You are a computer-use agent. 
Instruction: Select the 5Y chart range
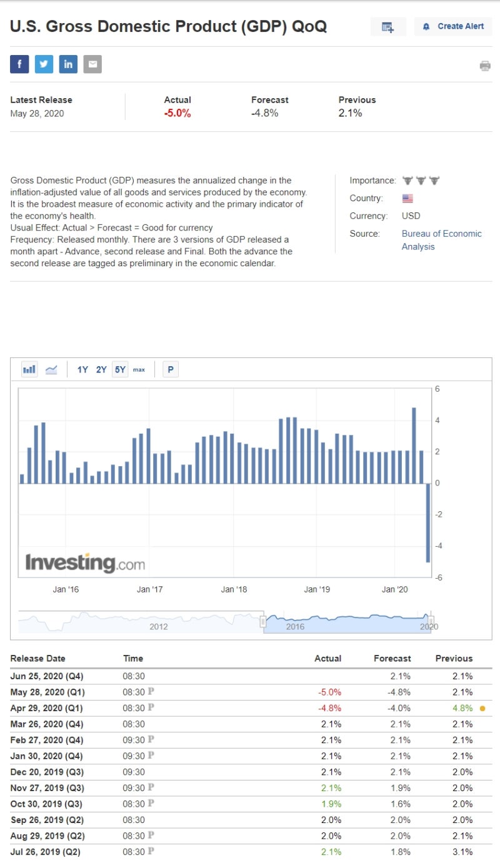tap(120, 369)
